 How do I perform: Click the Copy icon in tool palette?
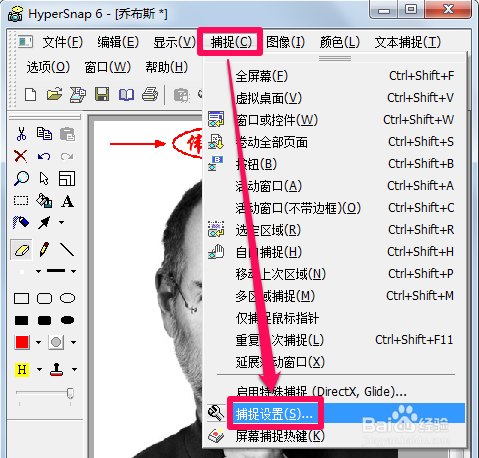click(x=44, y=134)
